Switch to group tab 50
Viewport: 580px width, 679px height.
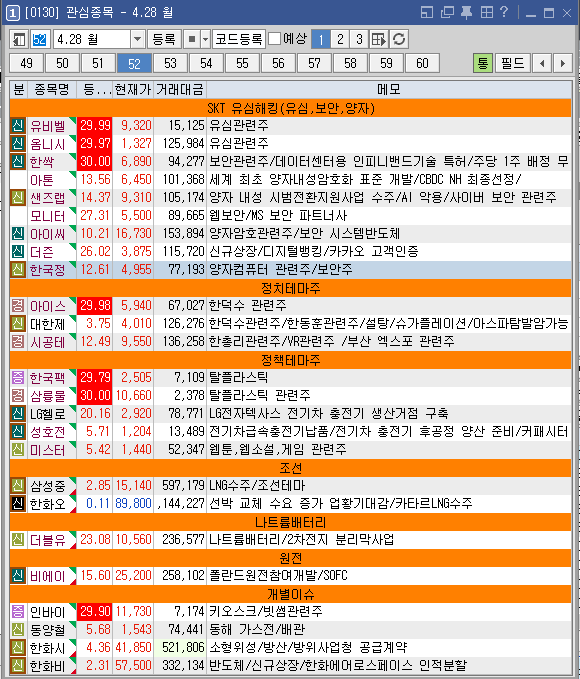pos(62,63)
